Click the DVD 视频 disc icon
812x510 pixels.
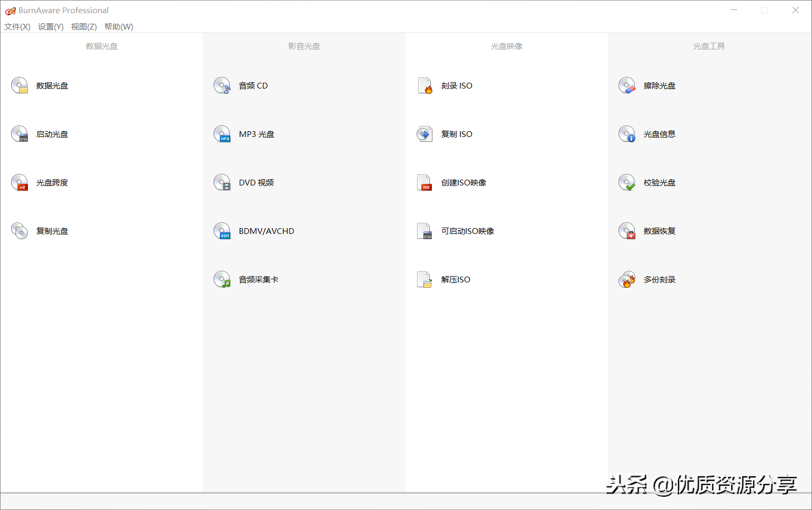point(222,182)
